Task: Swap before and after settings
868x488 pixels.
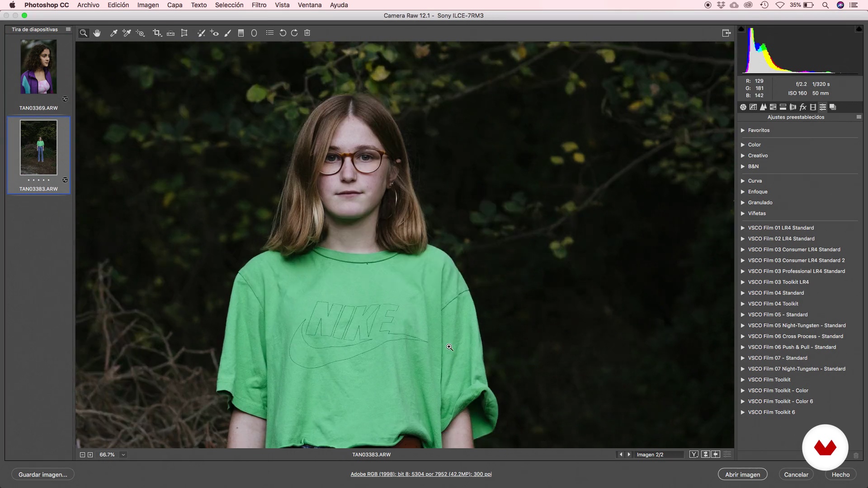Action: pyautogui.click(x=705, y=455)
